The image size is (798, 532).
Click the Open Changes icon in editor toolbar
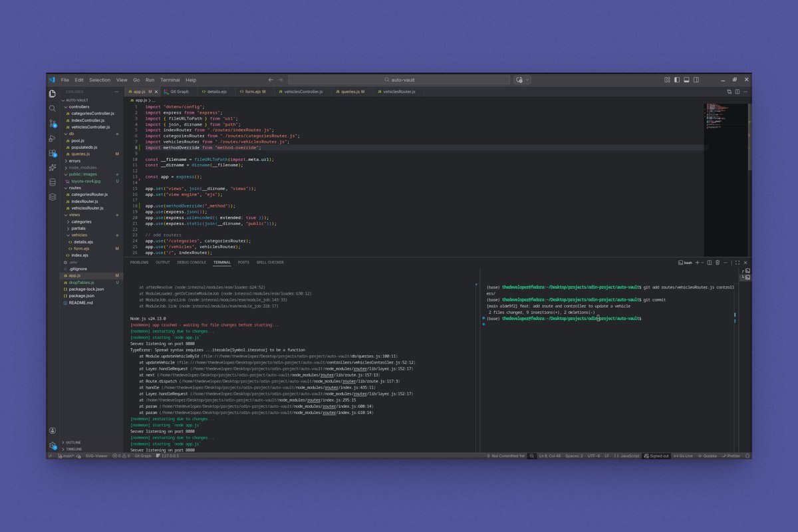pos(730,92)
